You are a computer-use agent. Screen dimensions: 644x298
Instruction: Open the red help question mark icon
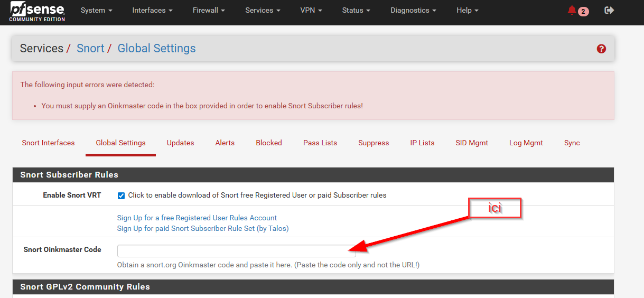click(x=601, y=49)
